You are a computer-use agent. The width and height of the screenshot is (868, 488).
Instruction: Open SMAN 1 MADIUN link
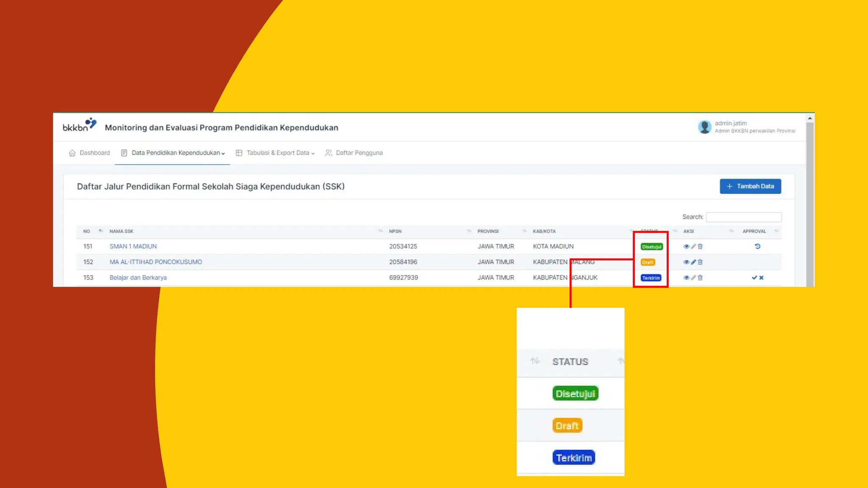pyautogui.click(x=133, y=247)
